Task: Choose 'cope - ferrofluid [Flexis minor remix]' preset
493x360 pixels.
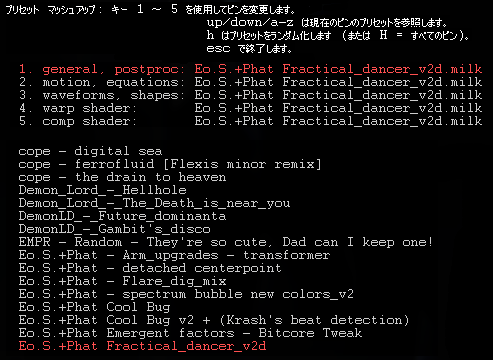Action: click(x=170, y=164)
